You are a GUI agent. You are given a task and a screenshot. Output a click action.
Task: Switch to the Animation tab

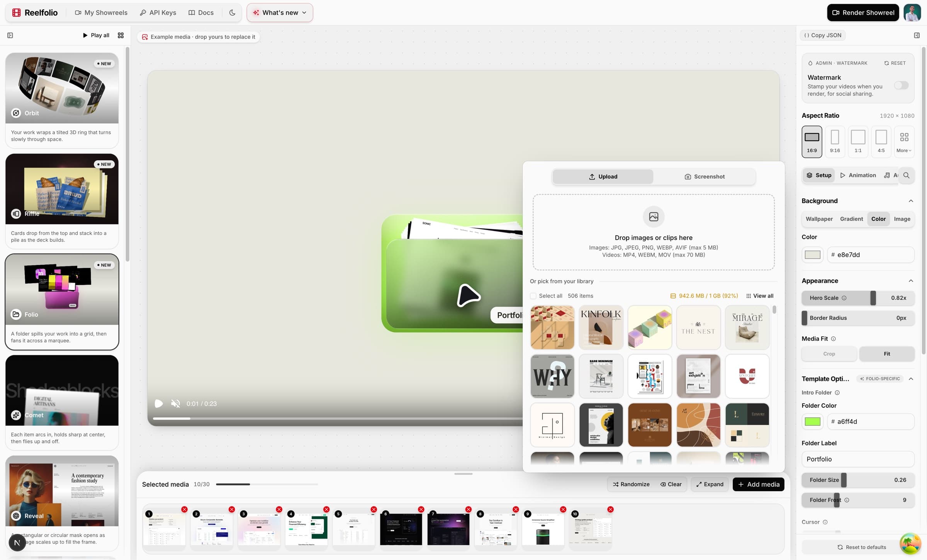pos(858,175)
